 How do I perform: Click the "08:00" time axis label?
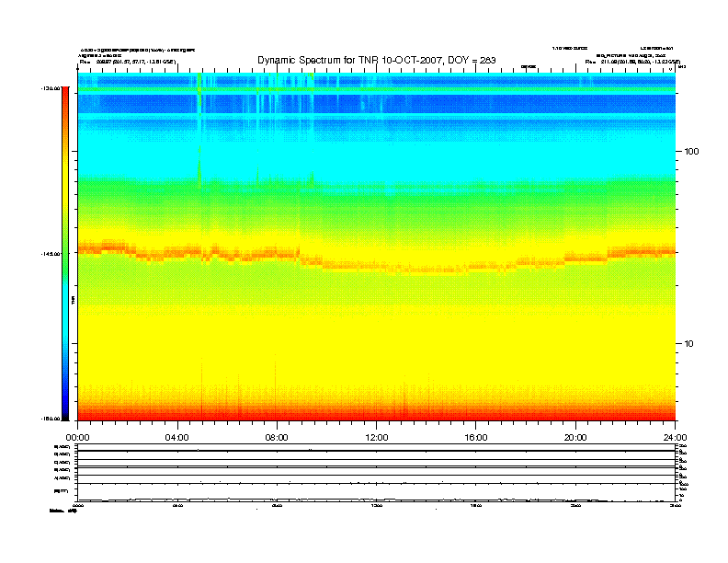[x=277, y=438]
